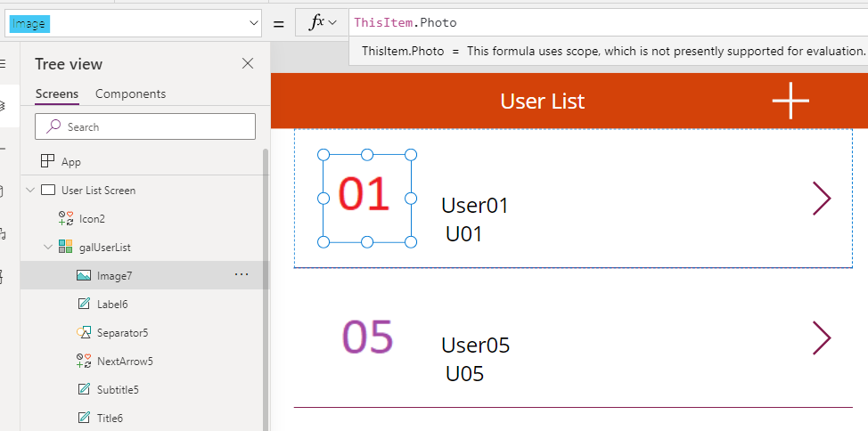
Task: Expand the fx formula function dropdown
Action: click(x=322, y=23)
